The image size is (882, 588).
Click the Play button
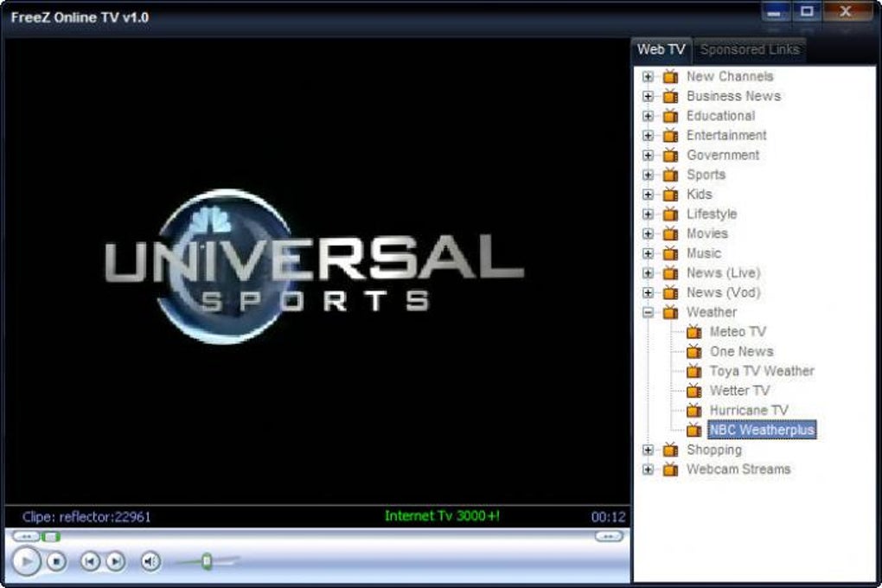coord(26,561)
